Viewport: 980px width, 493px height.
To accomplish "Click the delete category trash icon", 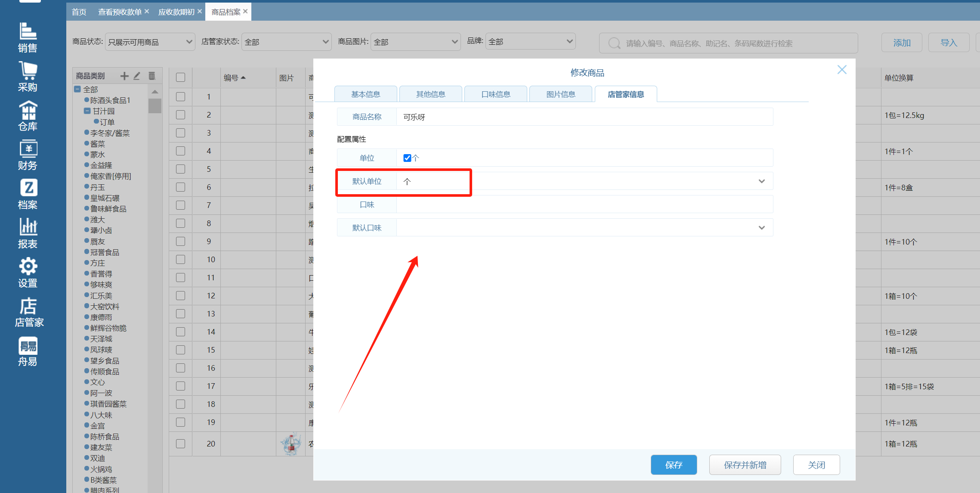I will [x=152, y=76].
